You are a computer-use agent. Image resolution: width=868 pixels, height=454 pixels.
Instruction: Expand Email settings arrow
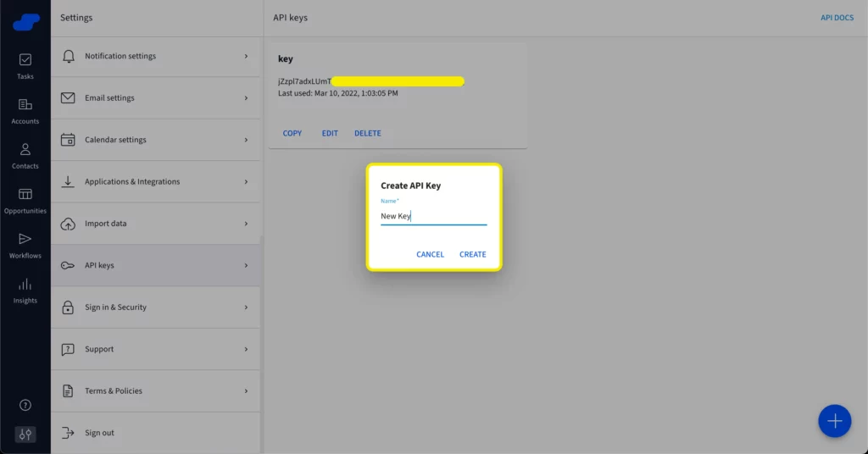point(246,98)
